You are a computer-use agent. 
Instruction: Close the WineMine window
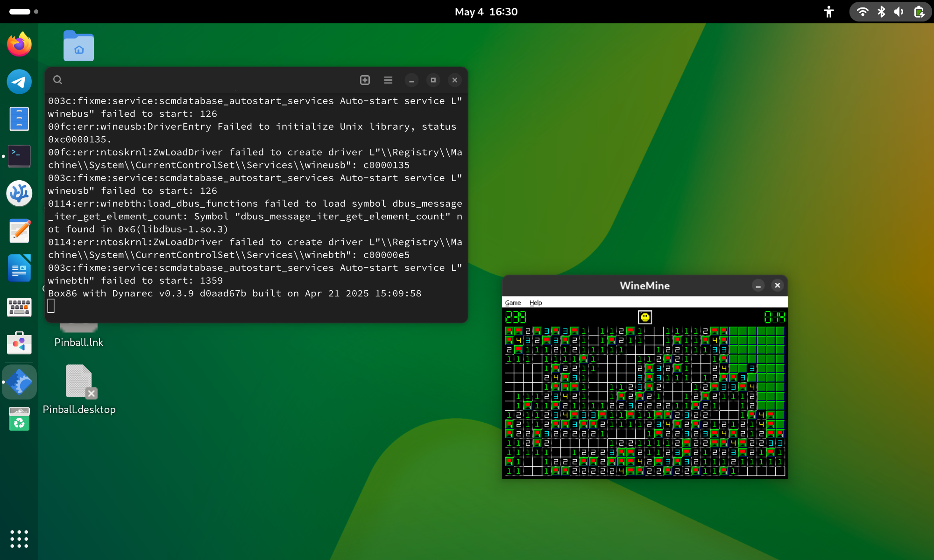(x=778, y=286)
